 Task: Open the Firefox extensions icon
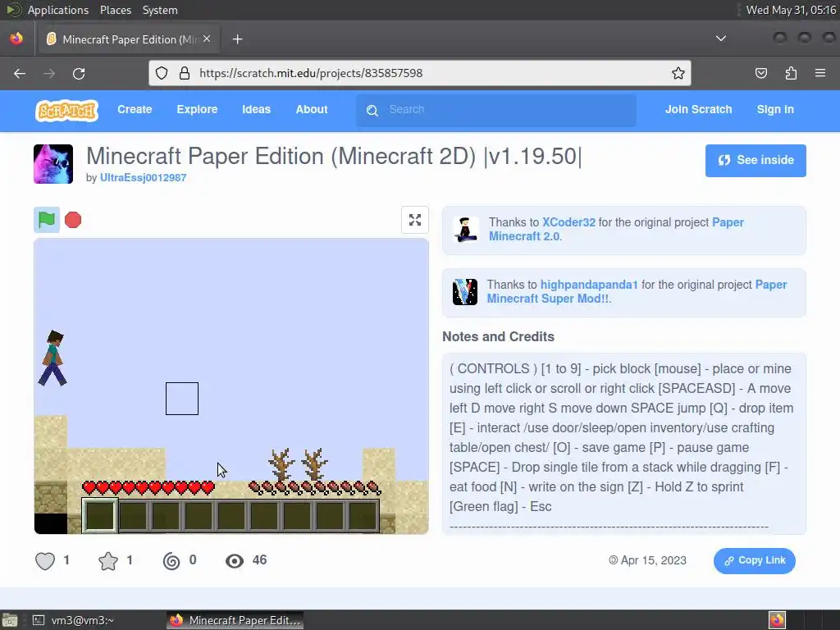791,73
